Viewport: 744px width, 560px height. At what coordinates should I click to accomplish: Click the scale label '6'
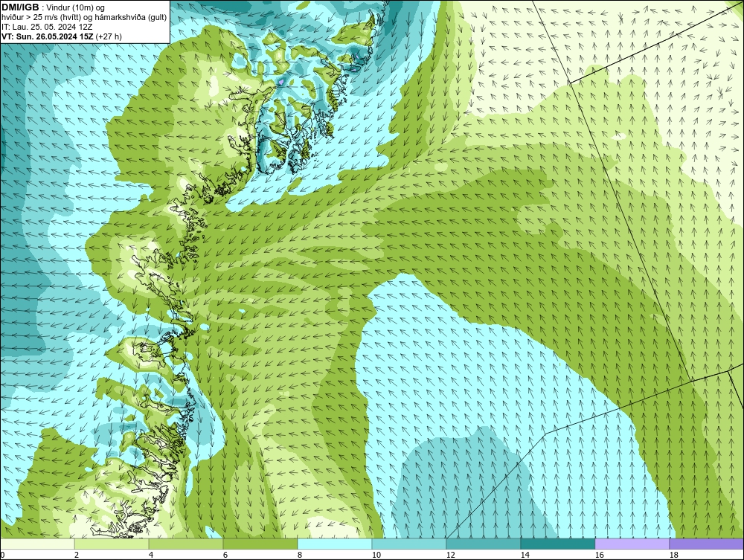tap(225, 555)
